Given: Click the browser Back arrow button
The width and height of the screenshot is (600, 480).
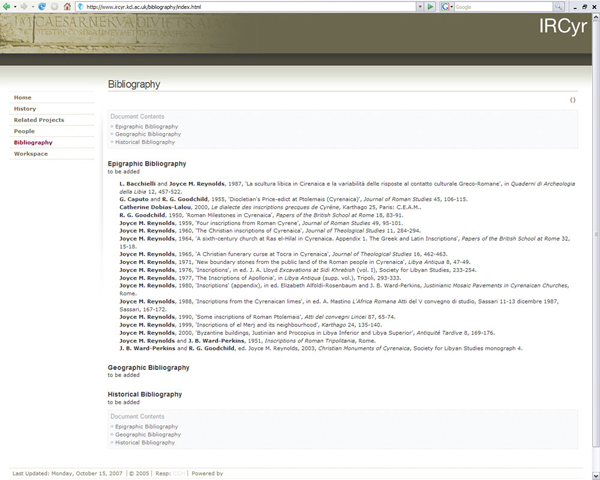Looking at the screenshot, I should (9, 6).
